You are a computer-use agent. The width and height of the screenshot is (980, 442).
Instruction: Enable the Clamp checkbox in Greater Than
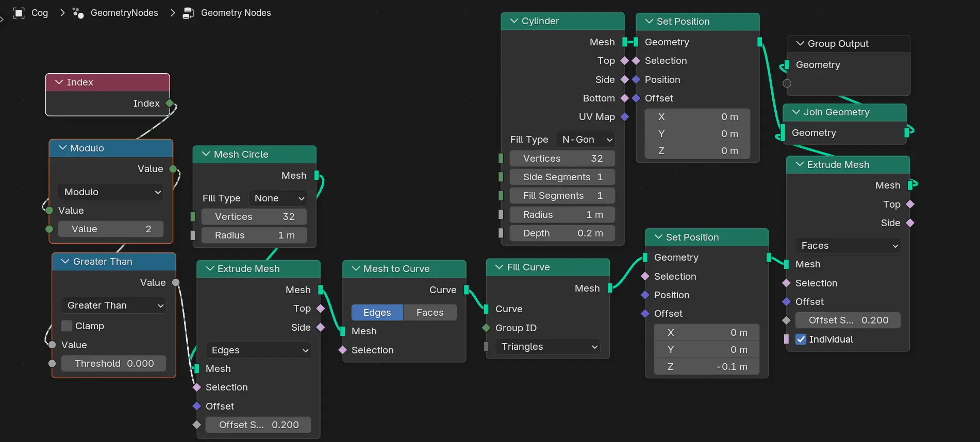coord(67,326)
